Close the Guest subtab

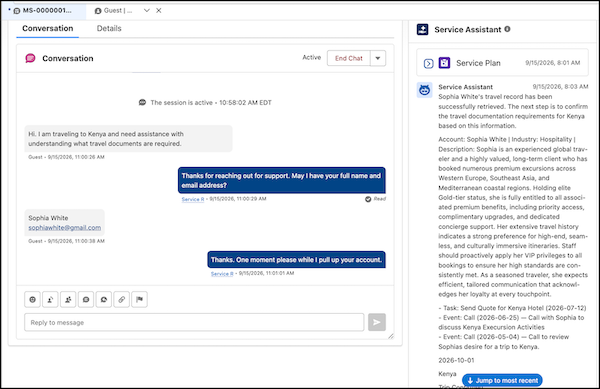coord(159,11)
